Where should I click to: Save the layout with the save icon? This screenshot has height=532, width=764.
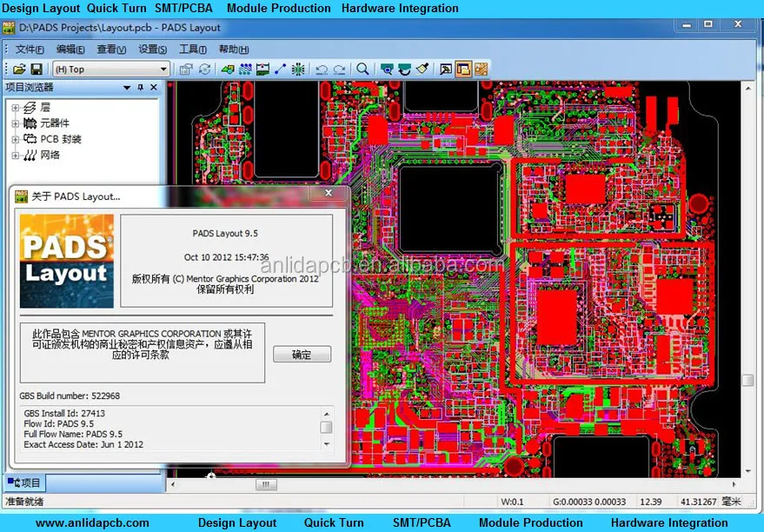[36, 69]
